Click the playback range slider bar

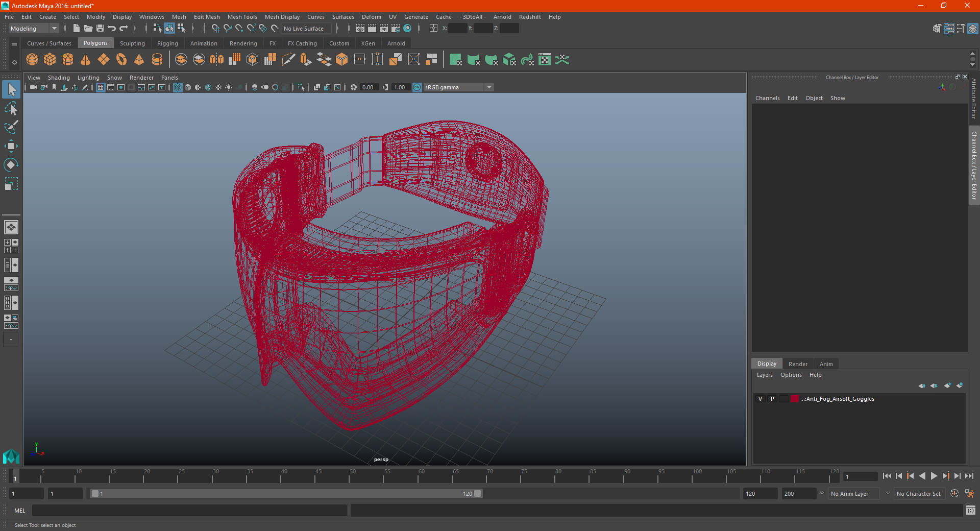tap(286, 494)
